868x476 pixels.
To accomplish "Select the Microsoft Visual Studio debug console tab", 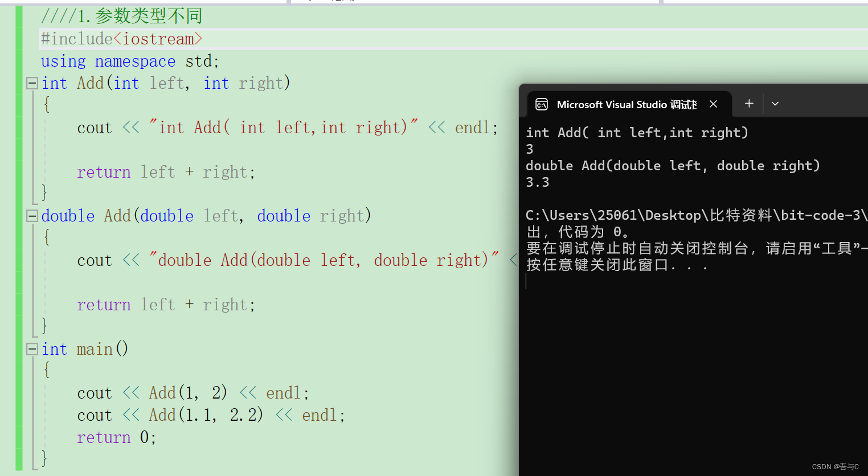I will pos(629,104).
